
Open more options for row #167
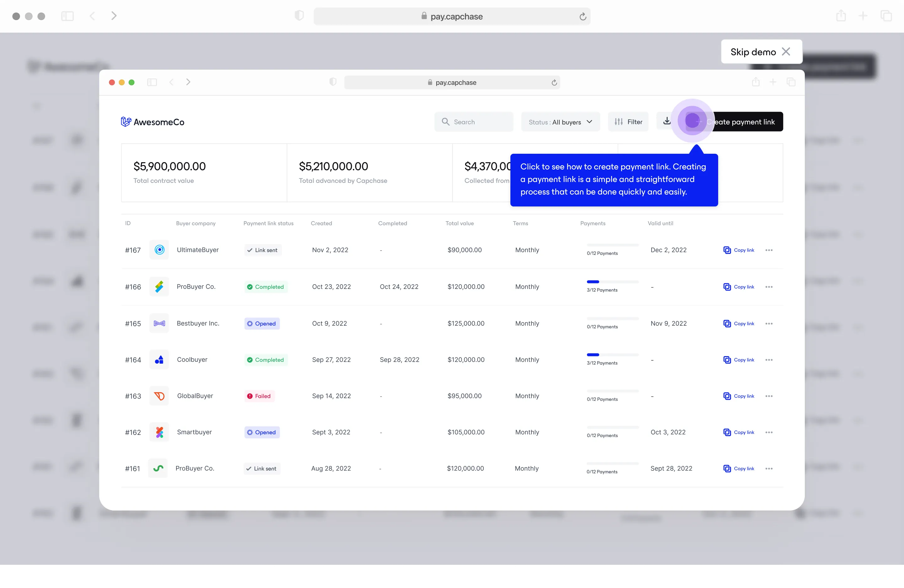pos(769,250)
